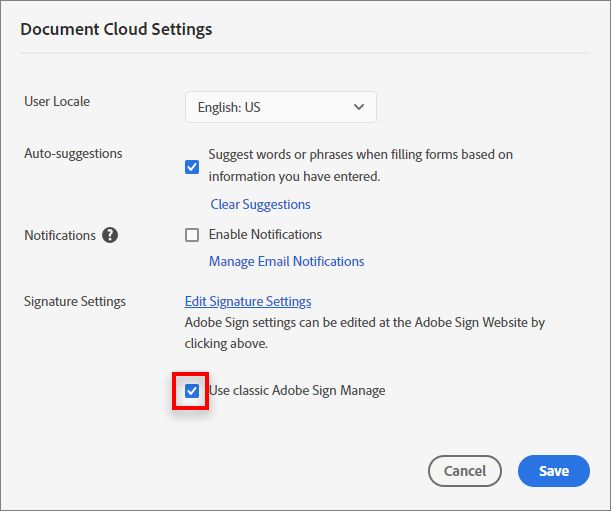Screen dimensions: 611x511
Task: Click the Enable Notifications label text
Action: click(x=265, y=235)
